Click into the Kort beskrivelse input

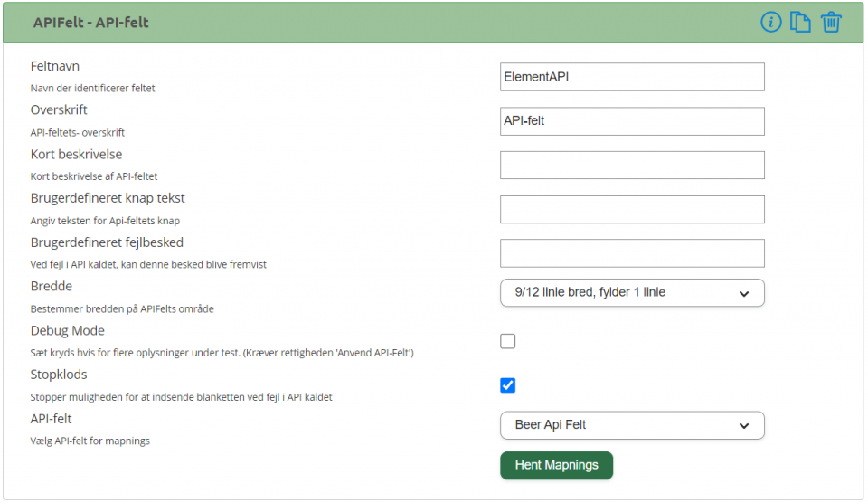pos(632,165)
